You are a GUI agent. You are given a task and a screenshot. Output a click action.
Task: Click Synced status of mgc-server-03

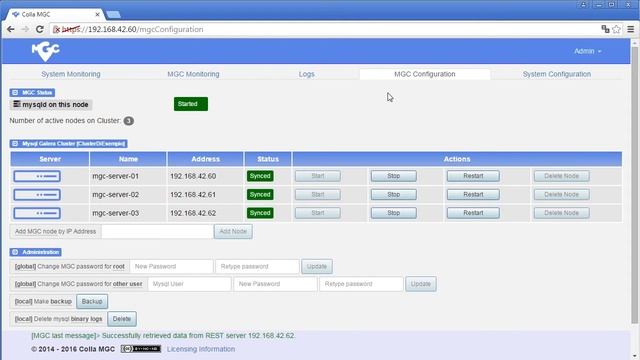pyautogui.click(x=260, y=213)
